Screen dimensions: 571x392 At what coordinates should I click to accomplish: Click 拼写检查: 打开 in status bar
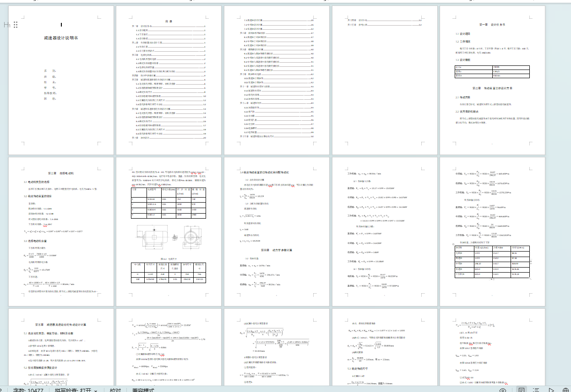coord(72,390)
